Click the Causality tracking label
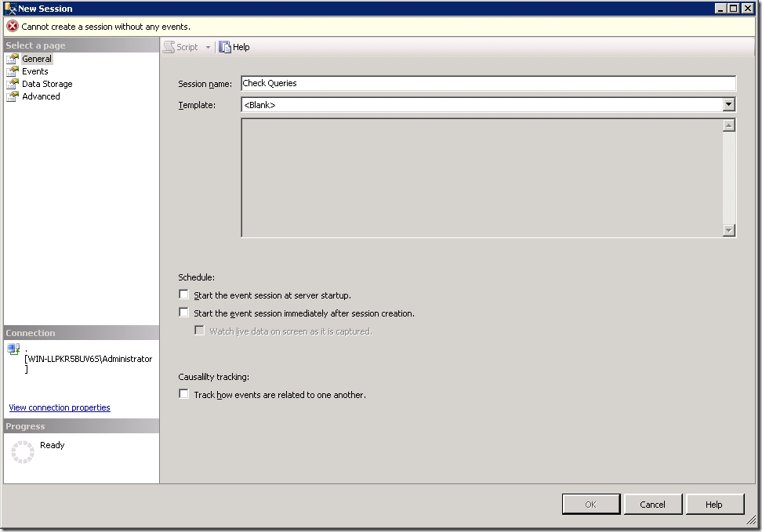The width and height of the screenshot is (762, 532). [213, 377]
